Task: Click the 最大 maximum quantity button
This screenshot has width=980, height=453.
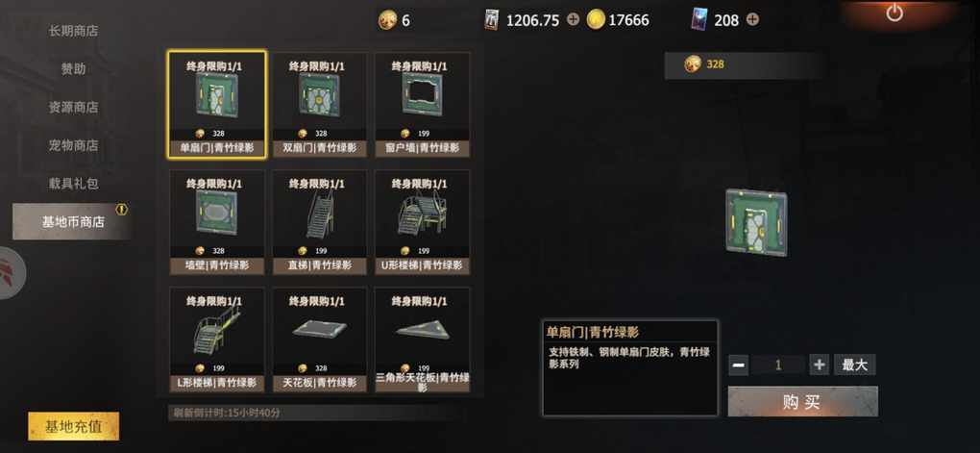Action: tap(854, 365)
